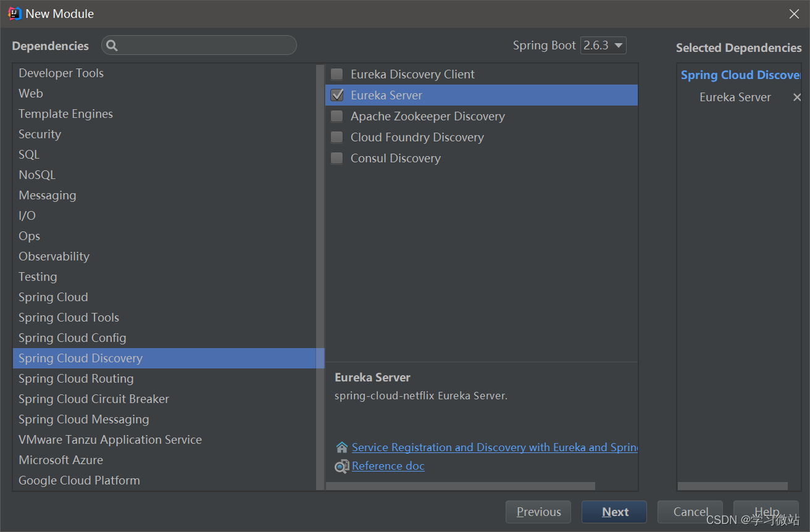Choose Spring Cloud Messaging category
Viewport: 810px width, 532px height.
(x=164, y=419)
